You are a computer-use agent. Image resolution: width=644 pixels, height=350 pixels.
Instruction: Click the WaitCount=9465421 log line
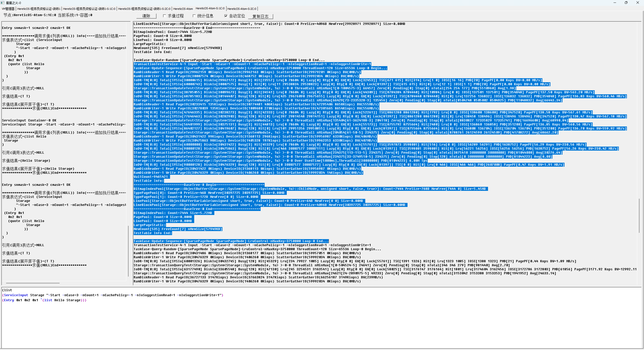151,177
